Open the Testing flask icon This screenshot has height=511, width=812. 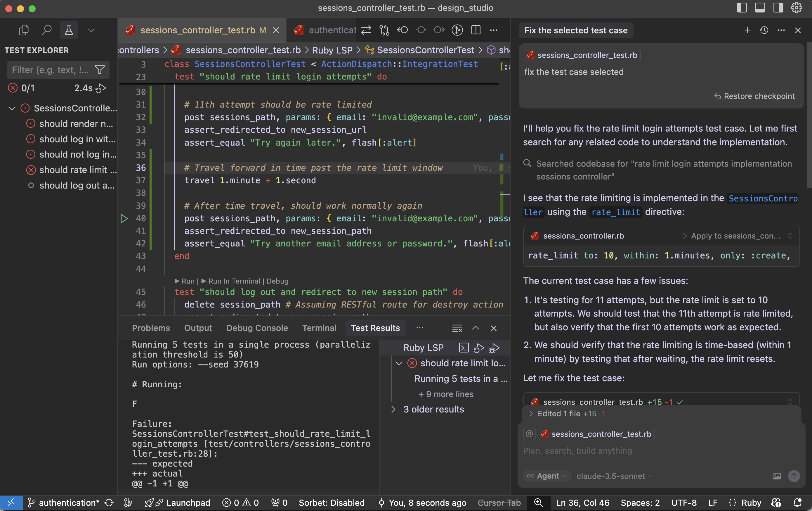pyautogui.click(x=69, y=30)
